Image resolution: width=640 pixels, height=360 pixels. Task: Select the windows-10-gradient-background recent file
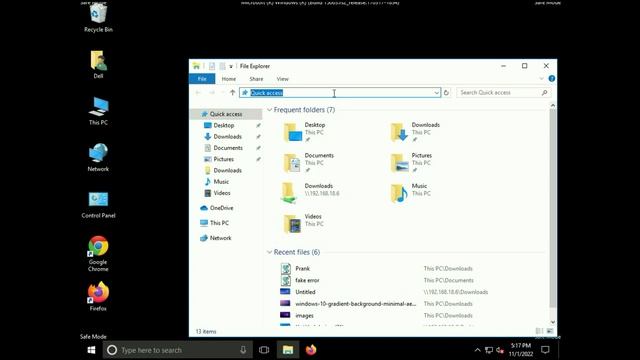point(356,304)
